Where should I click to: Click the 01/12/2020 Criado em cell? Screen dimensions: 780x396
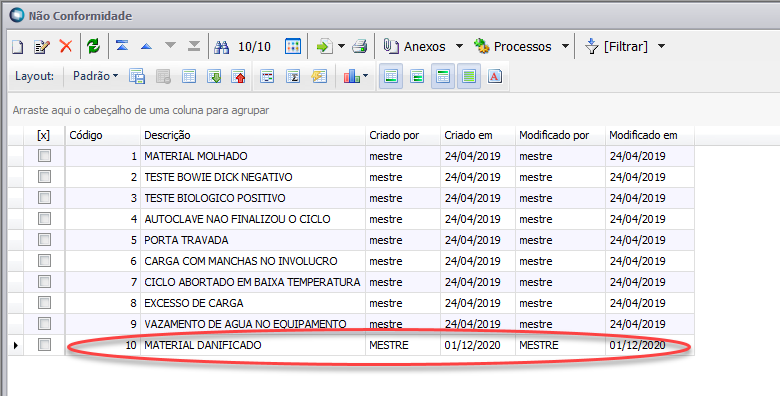click(x=478, y=345)
